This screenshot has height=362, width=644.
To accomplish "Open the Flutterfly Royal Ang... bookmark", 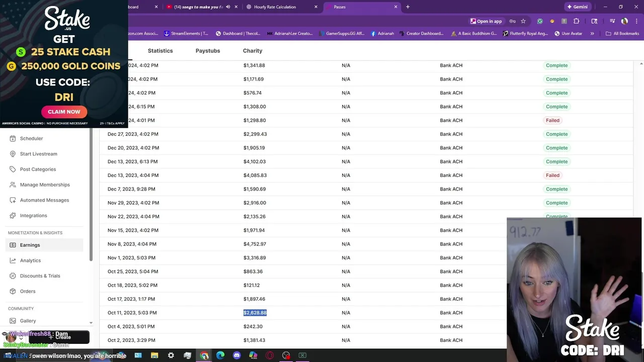I will [x=525, y=34].
